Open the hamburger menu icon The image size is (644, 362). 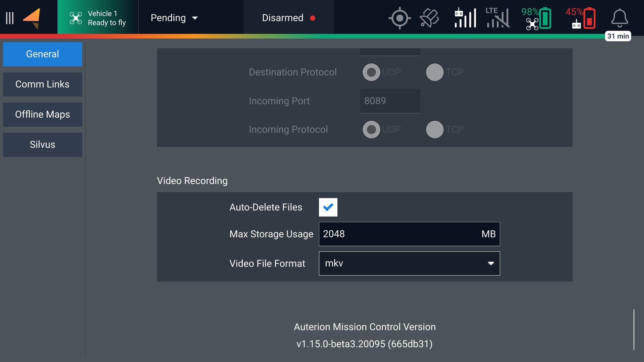[x=10, y=18]
